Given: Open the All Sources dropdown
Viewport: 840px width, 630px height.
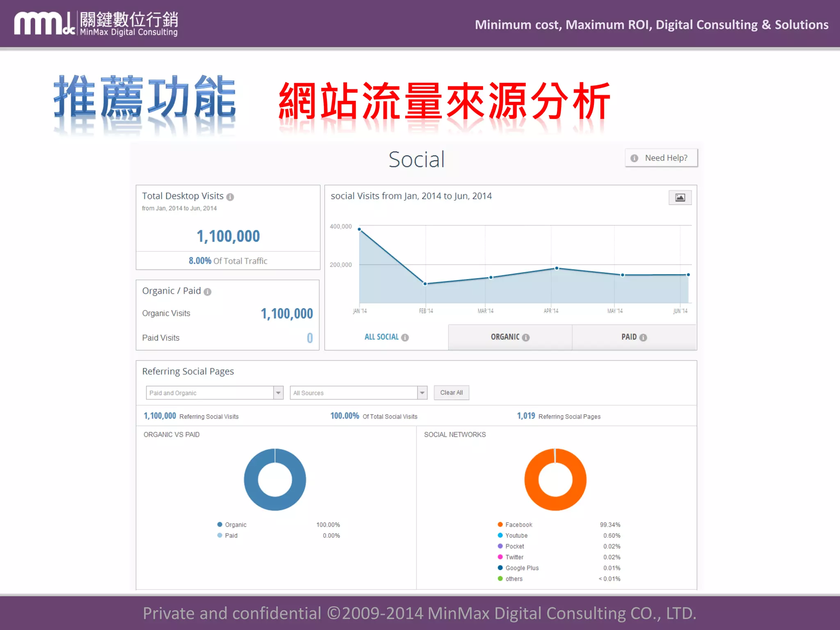Looking at the screenshot, I should [x=358, y=393].
